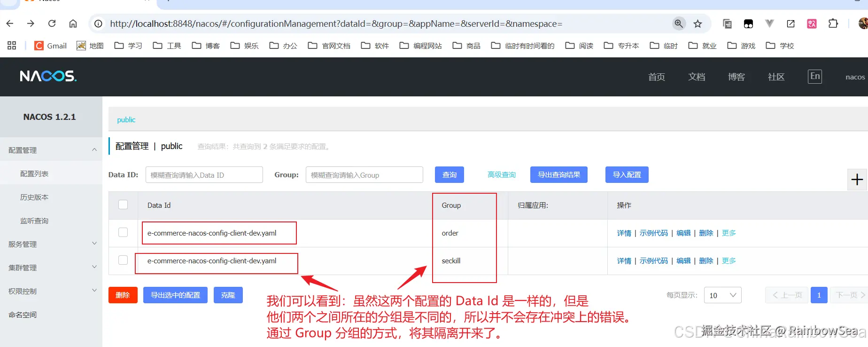The height and width of the screenshot is (347, 868).
Task: Open the 博客 bookmark folder
Action: point(206,46)
